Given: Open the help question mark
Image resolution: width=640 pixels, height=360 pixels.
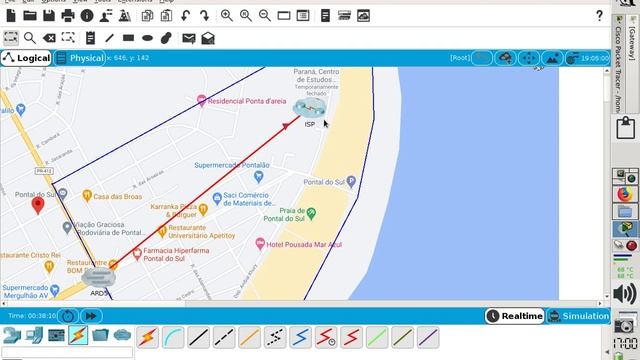Looking at the screenshot, I should (599, 16).
